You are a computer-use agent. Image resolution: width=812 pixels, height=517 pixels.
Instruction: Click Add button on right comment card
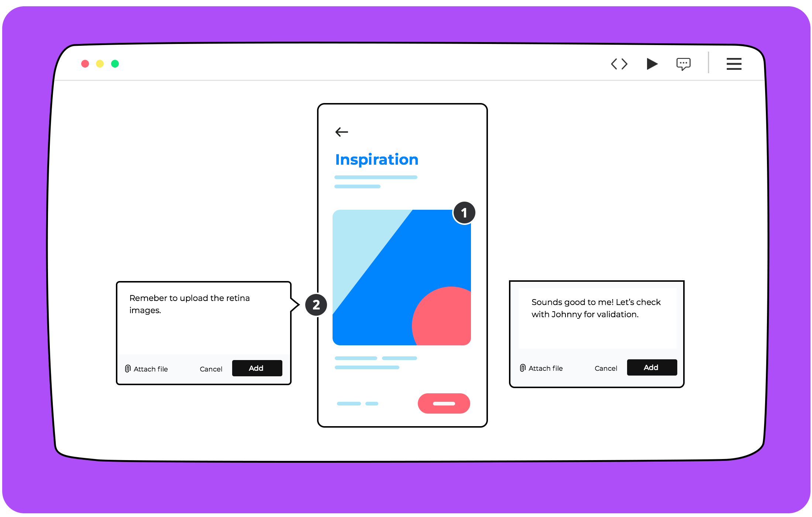pos(650,367)
